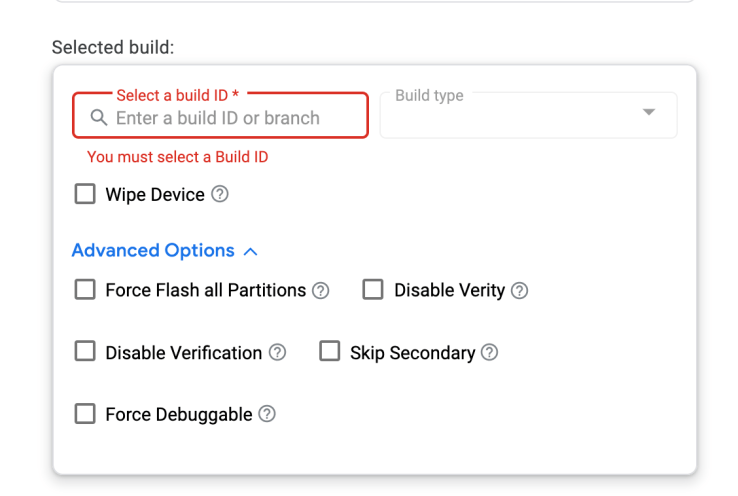Collapse the Advanced Options section
The image size is (738, 496).
coord(153,251)
